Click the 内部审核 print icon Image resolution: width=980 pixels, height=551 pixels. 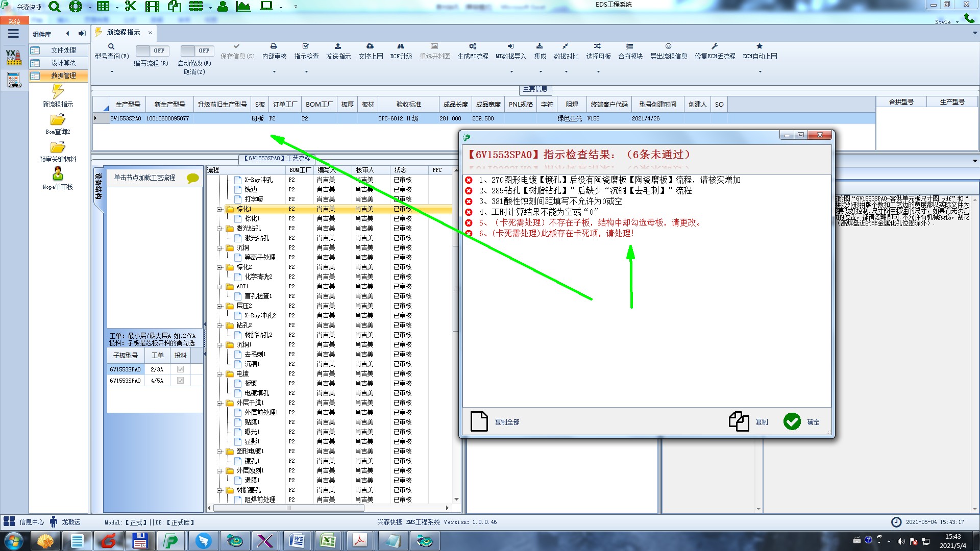coord(274,46)
